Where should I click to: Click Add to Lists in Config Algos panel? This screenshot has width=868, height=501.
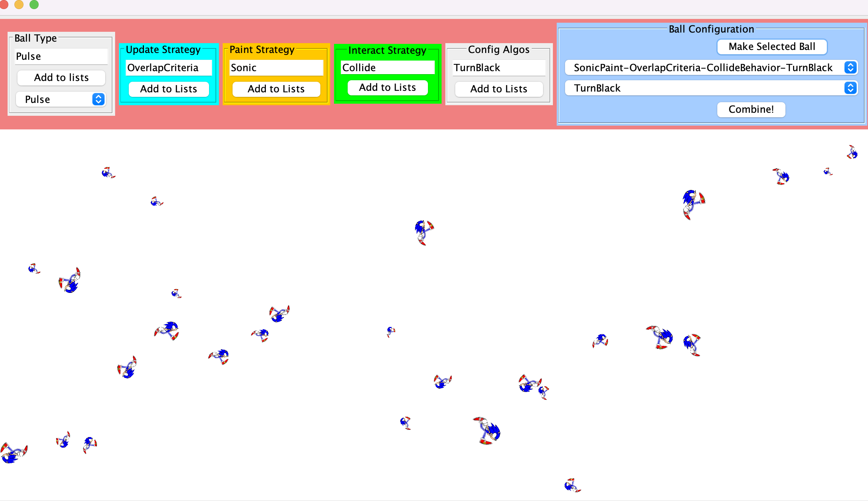point(499,89)
